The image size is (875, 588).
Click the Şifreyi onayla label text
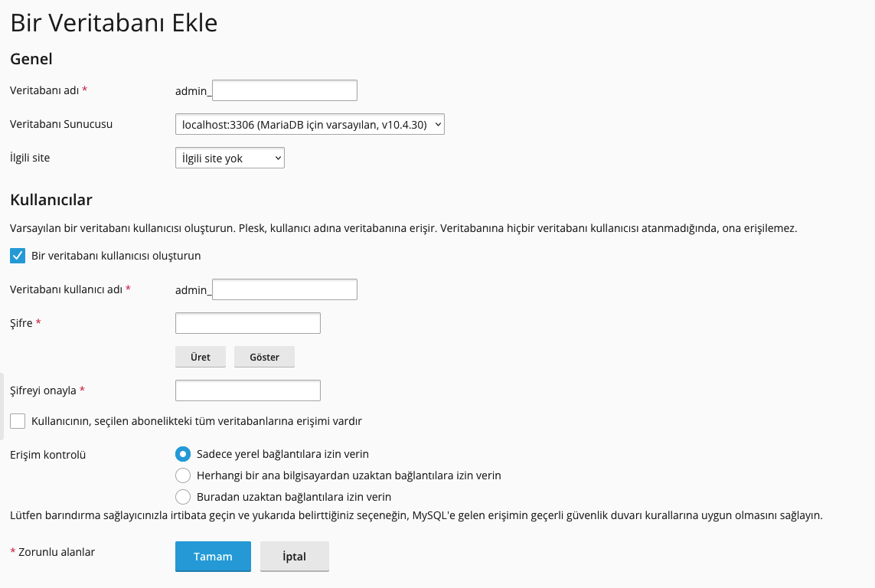tap(43, 390)
